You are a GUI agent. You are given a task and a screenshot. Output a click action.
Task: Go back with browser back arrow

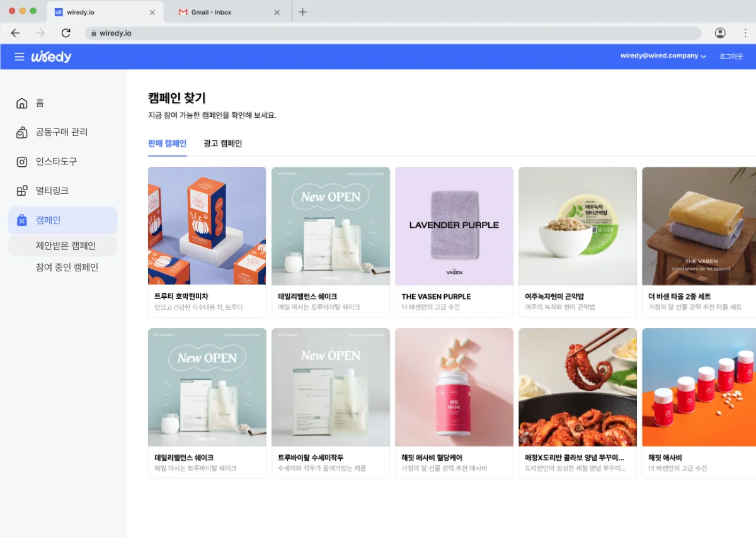(x=15, y=33)
